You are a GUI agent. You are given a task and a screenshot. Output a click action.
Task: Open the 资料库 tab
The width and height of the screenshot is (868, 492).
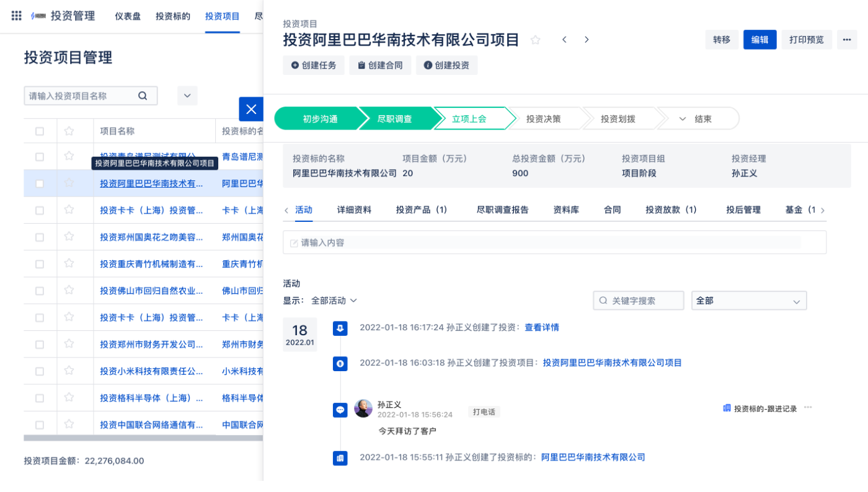566,210
